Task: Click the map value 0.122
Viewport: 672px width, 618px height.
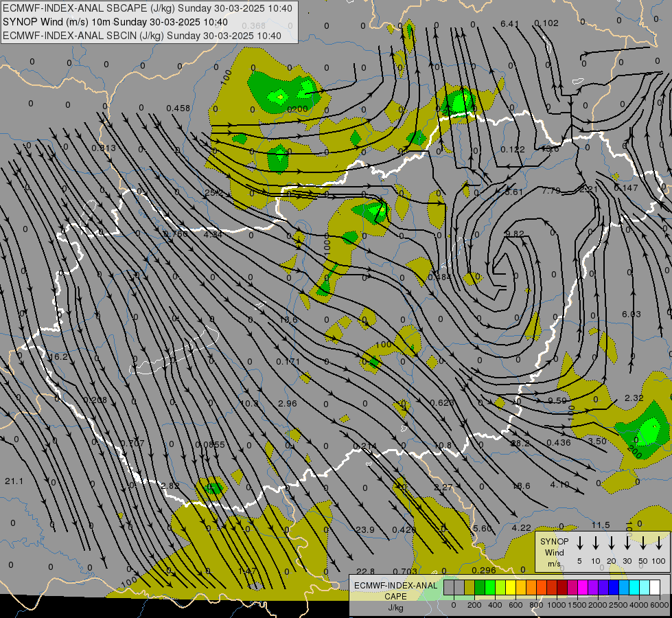Action: click(x=513, y=149)
